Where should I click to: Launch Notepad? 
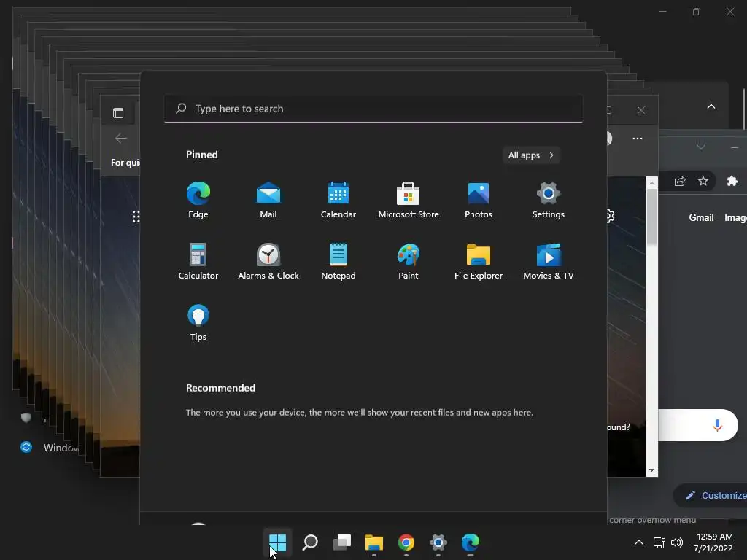(x=338, y=261)
